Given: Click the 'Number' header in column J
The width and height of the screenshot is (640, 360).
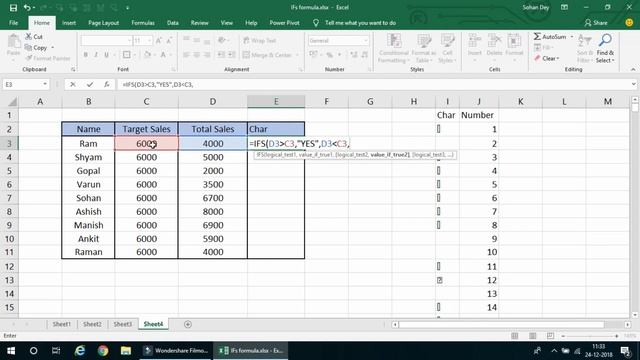Looking at the screenshot, I should coord(477,115).
